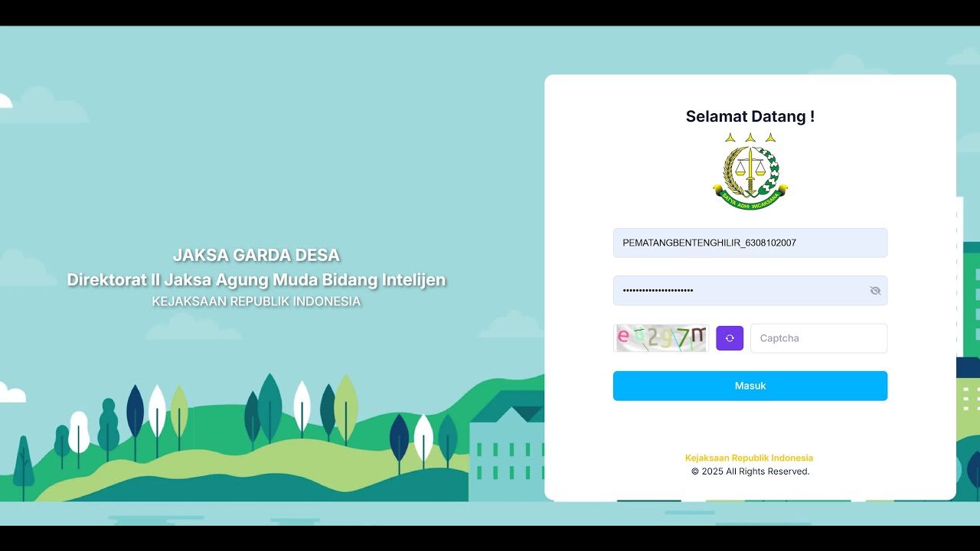Click the © 2025 All Rights Reserved text
Image resolution: width=980 pixels, height=551 pixels.
(x=750, y=471)
